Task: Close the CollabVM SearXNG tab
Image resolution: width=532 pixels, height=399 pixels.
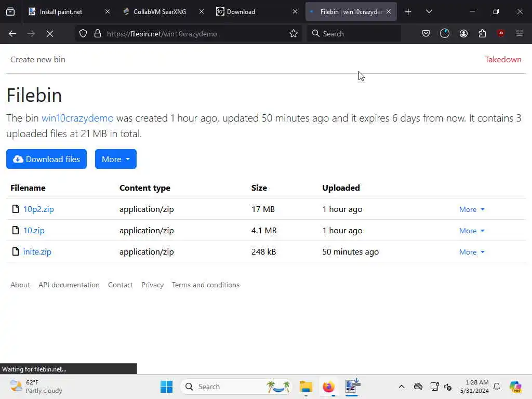Action: click(202, 12)
